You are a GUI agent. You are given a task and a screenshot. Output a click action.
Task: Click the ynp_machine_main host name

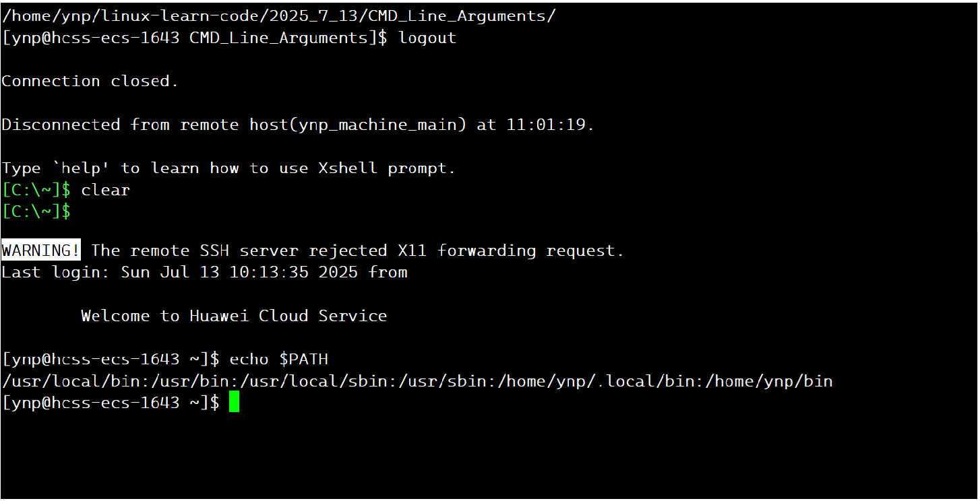(378, 125)
